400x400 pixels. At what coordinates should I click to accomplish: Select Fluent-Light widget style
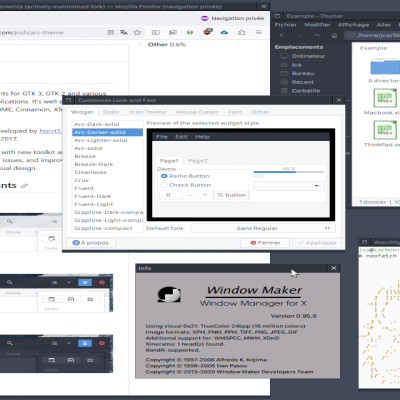(107, 204)
